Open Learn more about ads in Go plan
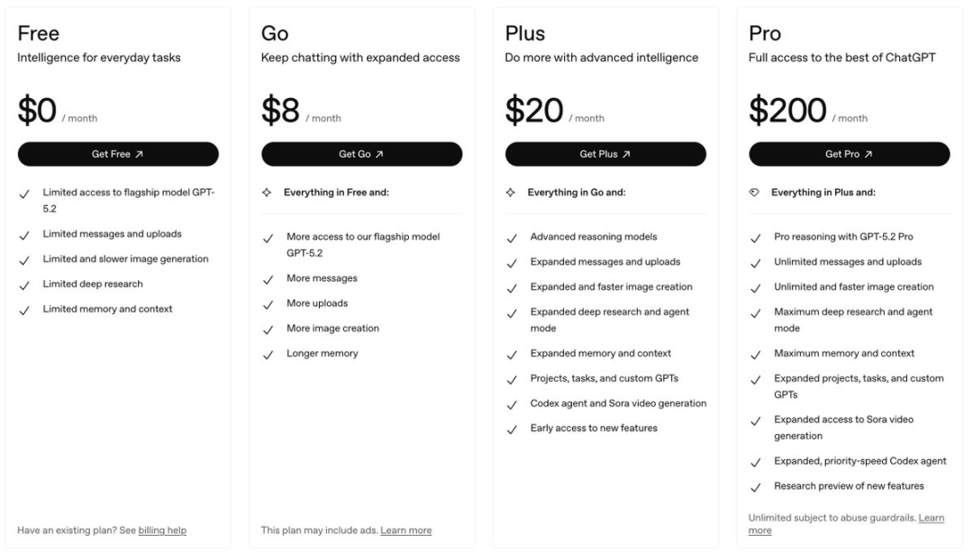 [405, 530]
